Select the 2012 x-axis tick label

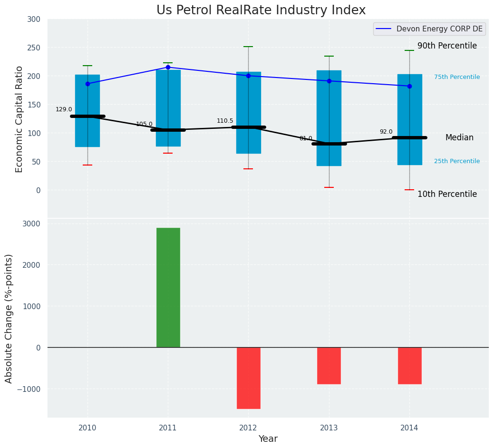click(248, 428)
